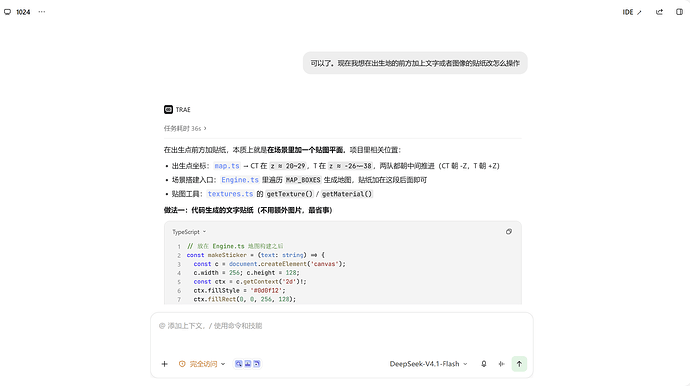
Task: Click the session title 1024
Action: pos(23,12)
